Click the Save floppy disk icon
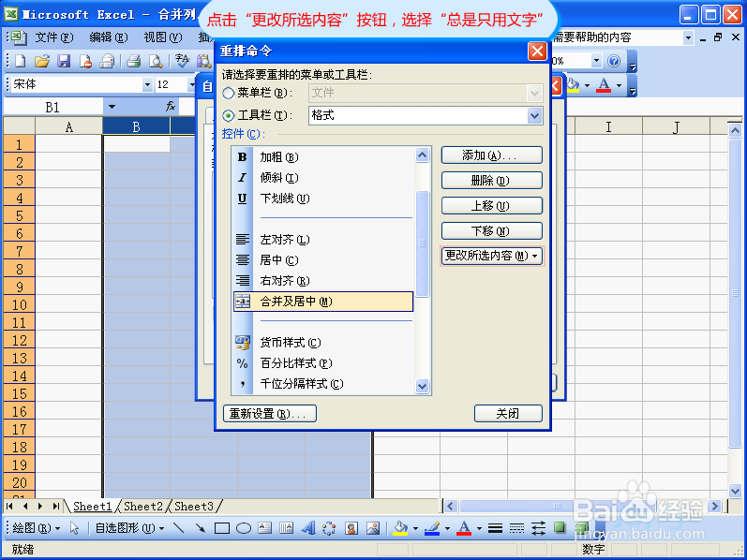 pos(64,61)
